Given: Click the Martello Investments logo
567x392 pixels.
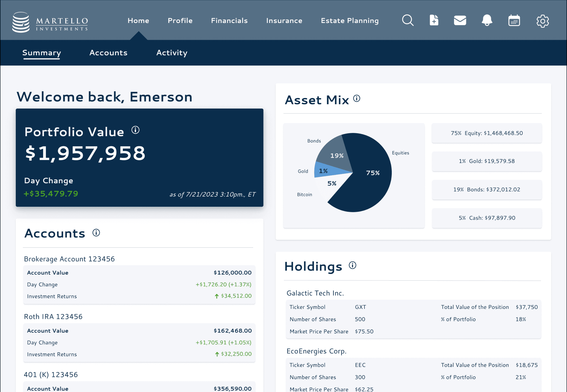Looking at the screenshot, I should pos(50,22).
